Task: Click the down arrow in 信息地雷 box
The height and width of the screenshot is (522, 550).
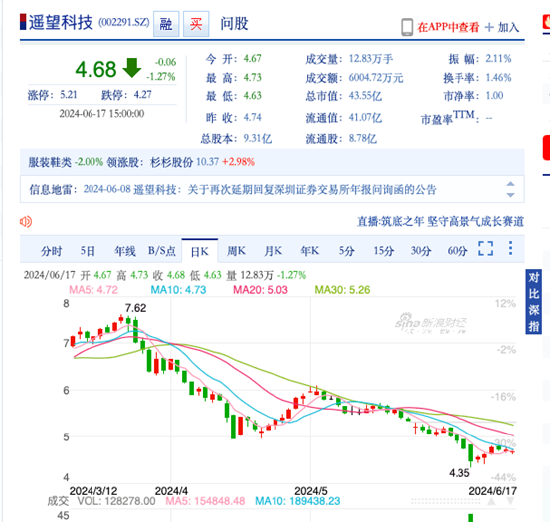Action: [x=510, y=195]
